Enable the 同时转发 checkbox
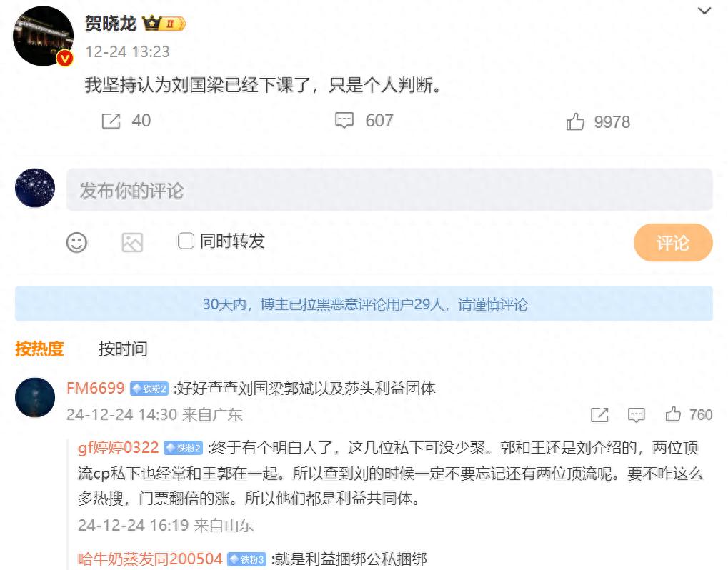 pos(186,241)
